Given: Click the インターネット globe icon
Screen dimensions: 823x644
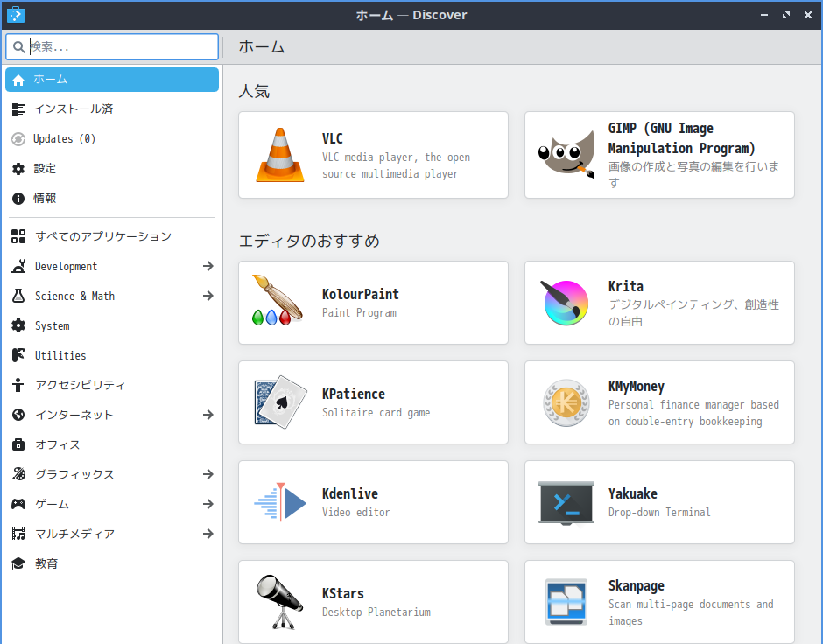Looking at the screenshot, I should coord(18,415).
